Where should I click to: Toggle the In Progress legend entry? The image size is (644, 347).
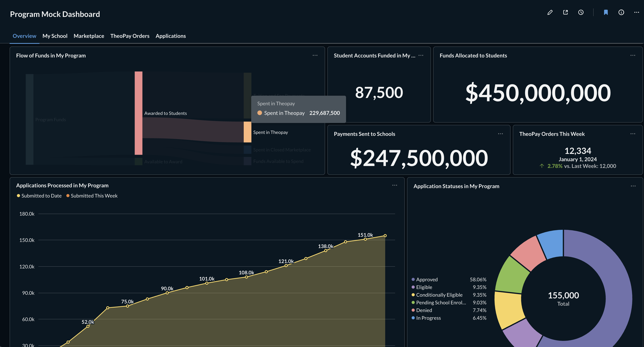[x=449, y=318]
